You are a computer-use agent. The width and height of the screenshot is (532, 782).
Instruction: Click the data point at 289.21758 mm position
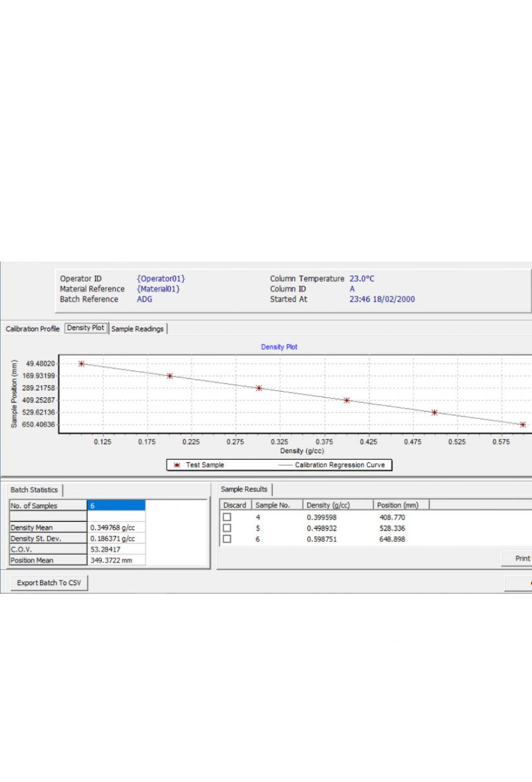tap(259, 388)
